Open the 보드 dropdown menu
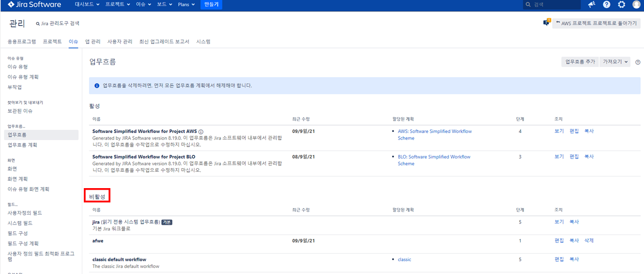This screenshot has width=644, height=274. (x=164, y=5)
